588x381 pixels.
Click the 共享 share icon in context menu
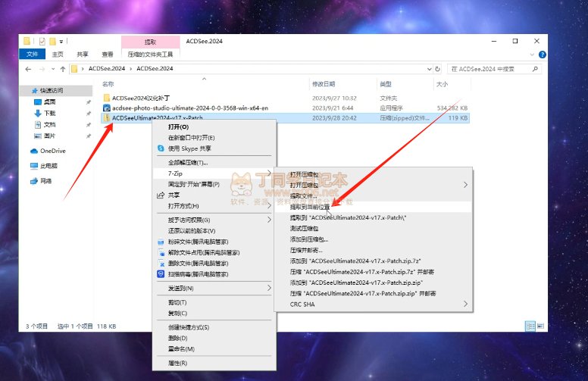(161, 195)
